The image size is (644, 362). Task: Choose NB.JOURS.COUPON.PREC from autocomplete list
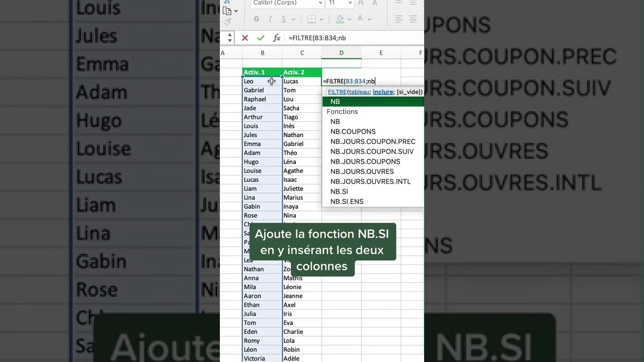[373, 142]
